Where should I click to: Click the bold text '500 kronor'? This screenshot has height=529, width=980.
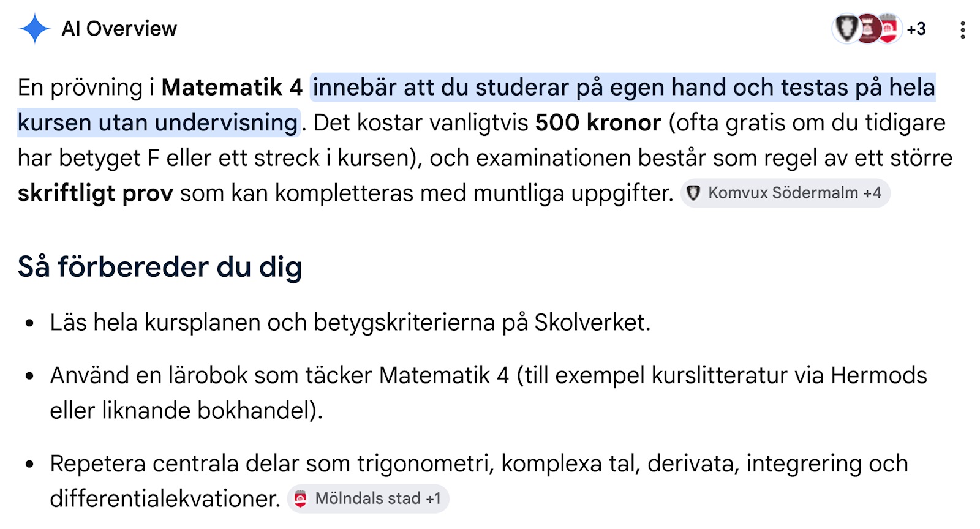click(598, 122)
